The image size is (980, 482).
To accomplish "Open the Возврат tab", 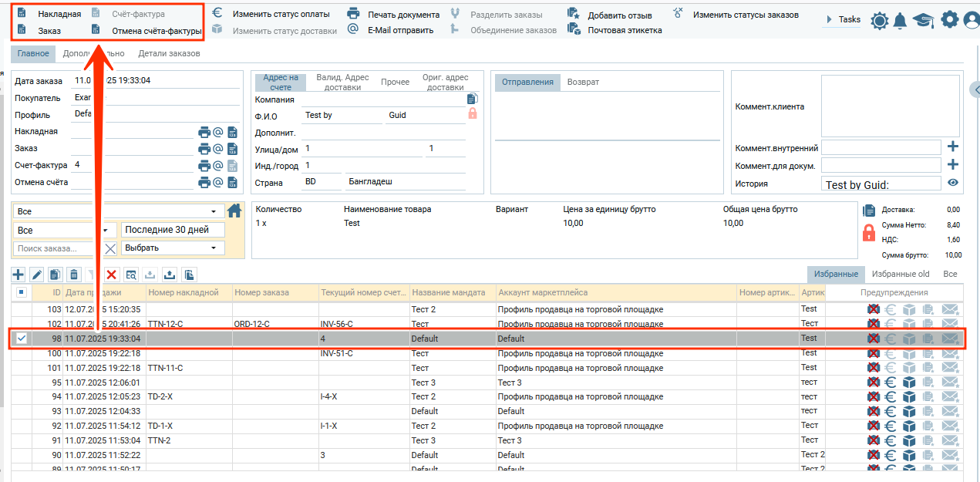I will 583,82.
